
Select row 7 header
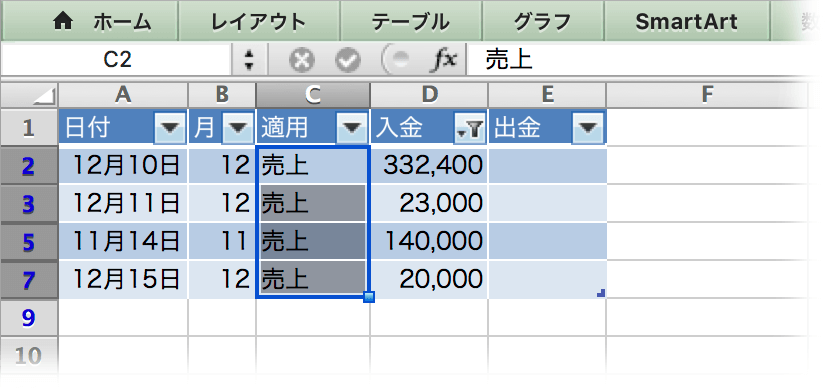(x=28, y=279)
